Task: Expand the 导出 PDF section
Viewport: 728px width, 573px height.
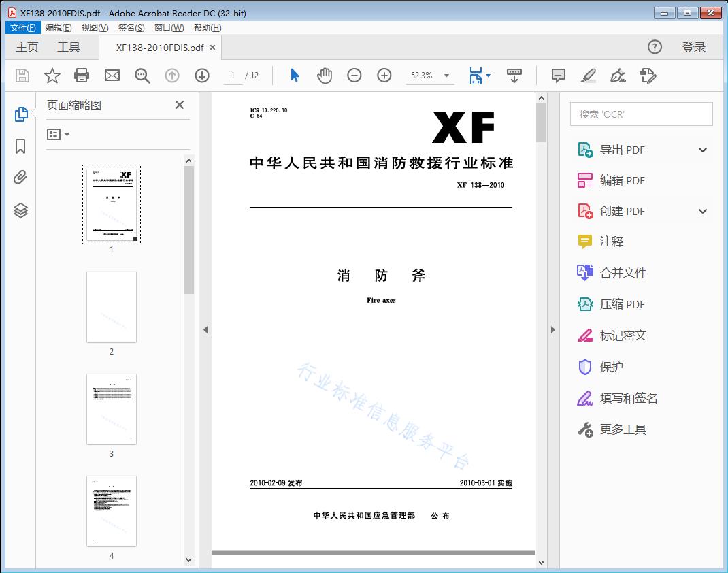Action: coord(703,150)
